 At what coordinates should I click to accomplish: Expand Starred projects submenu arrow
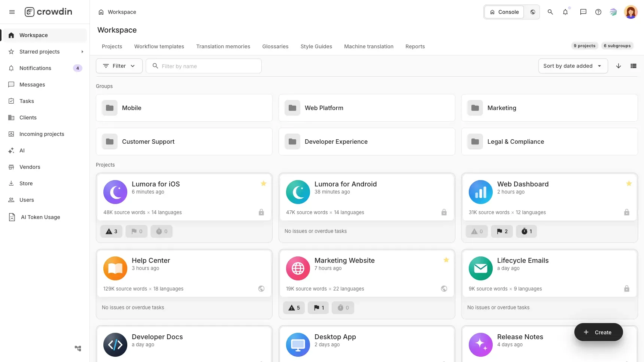pos(82,52)
